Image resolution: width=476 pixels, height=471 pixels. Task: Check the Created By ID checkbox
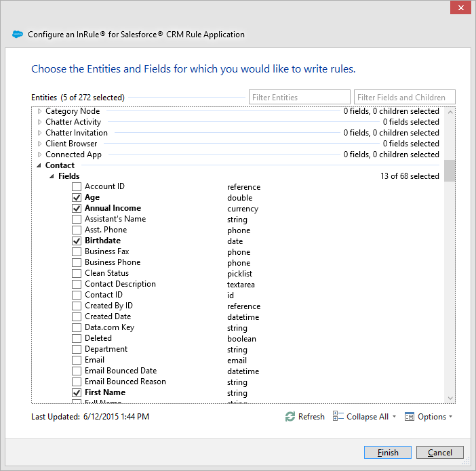(x=77, y=306)
